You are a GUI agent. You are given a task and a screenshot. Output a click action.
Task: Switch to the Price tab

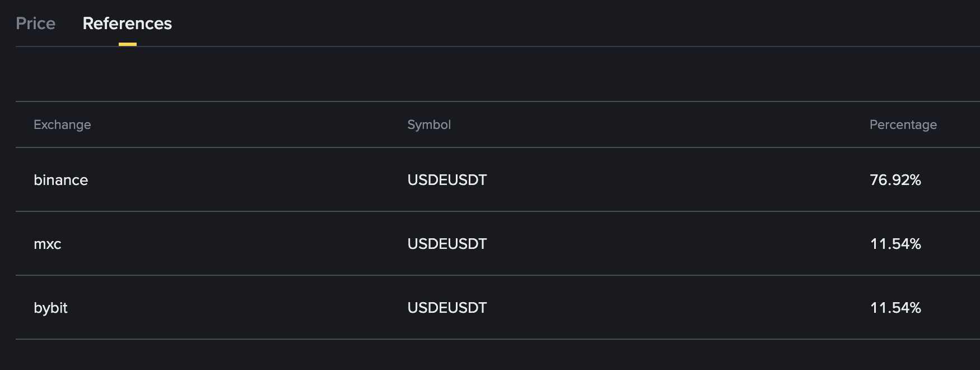(x=35, y=24)
